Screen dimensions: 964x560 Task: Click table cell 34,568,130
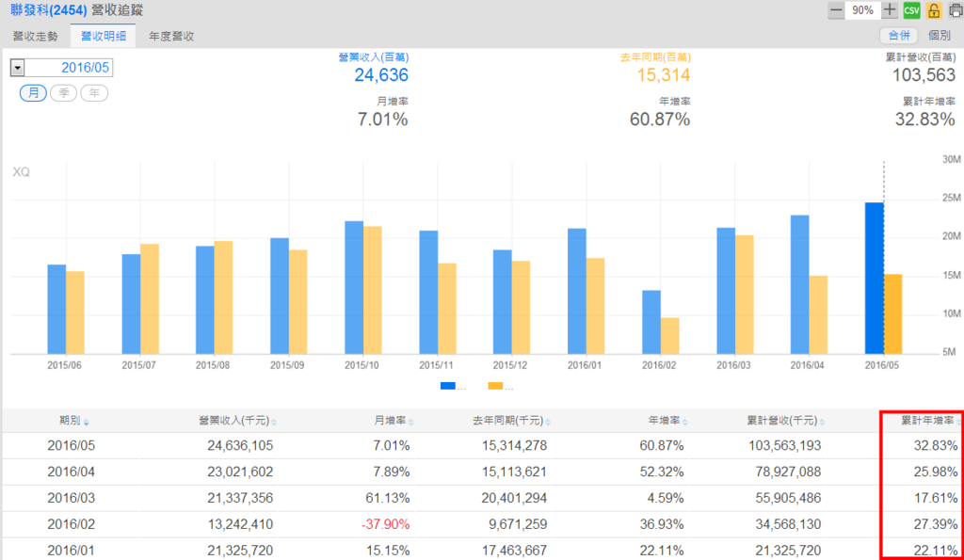coord(789,524)
